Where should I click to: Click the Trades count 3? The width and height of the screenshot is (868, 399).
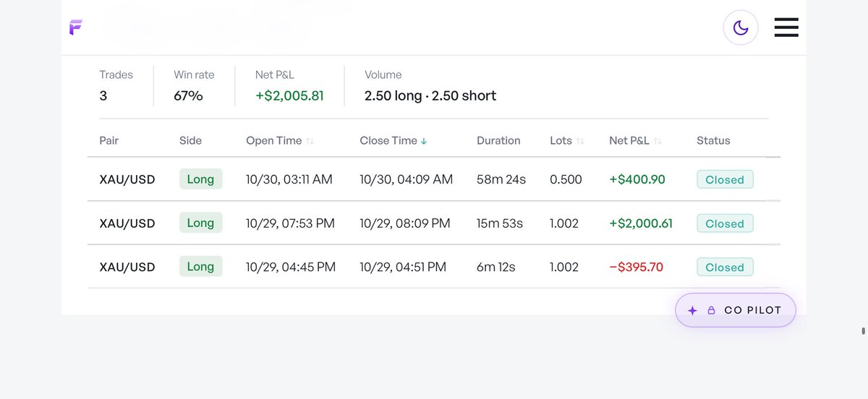coord(103,95)
